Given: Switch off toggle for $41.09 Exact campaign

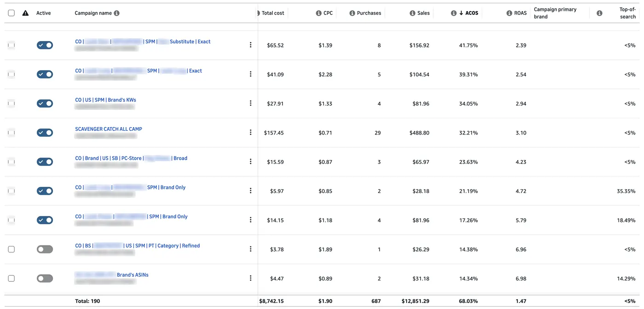Looking at the screenshot, I should 45,74.
